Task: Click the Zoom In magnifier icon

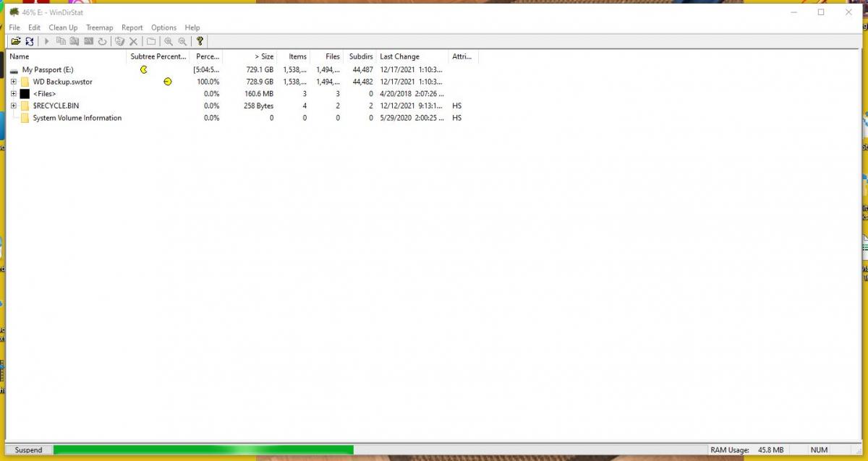Action: pyautogui.click(x=169, y=42)
